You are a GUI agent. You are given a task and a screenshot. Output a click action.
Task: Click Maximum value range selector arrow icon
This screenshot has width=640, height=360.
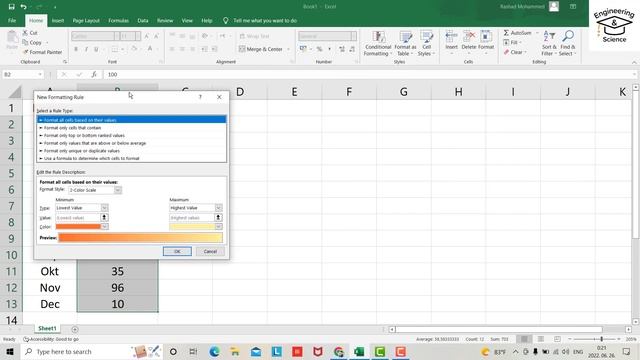pos(218,218)
